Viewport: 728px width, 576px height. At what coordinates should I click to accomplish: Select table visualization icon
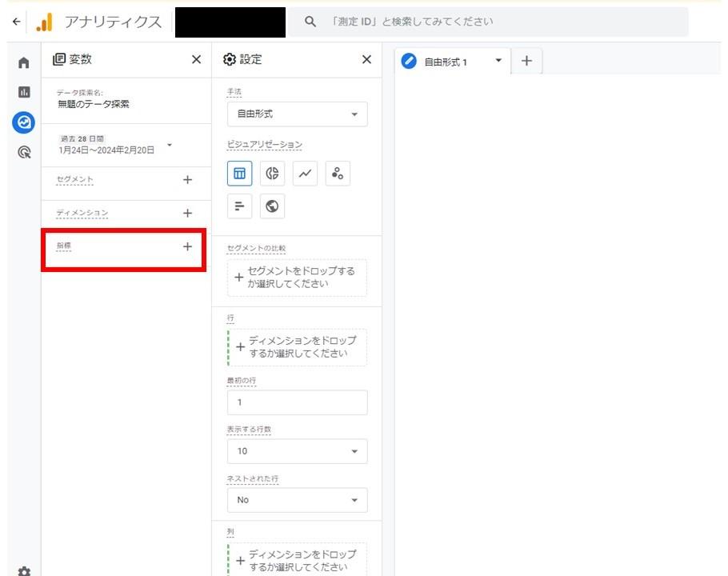click(239, 174)
